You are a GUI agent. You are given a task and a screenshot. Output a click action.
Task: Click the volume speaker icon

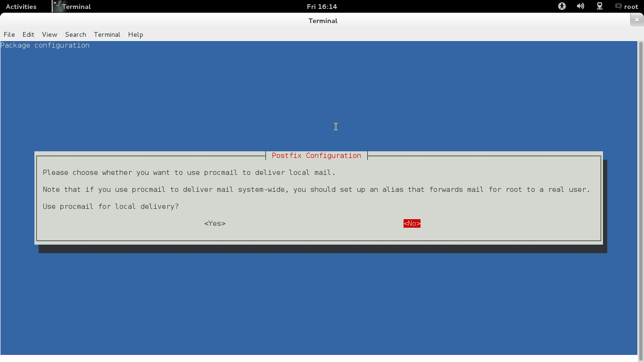click(x=580, y=7)
